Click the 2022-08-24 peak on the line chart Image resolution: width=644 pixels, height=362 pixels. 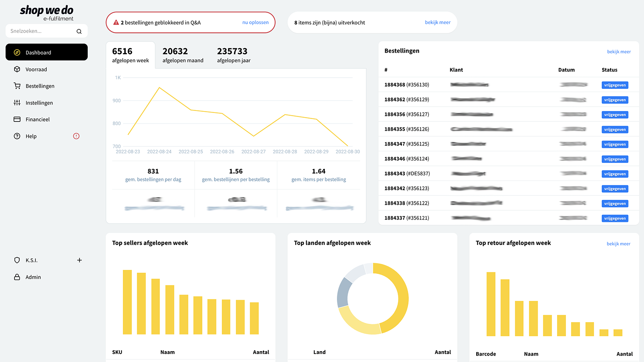[159, 88]
